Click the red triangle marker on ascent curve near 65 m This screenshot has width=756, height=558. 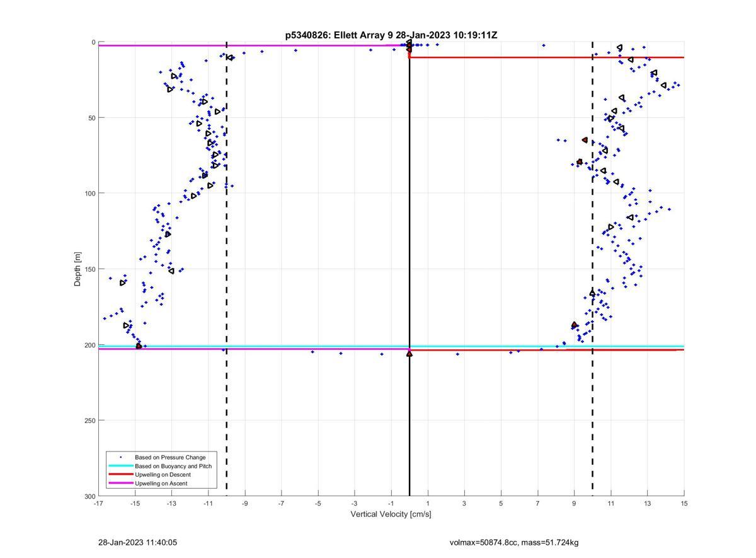tap(585, 140)
